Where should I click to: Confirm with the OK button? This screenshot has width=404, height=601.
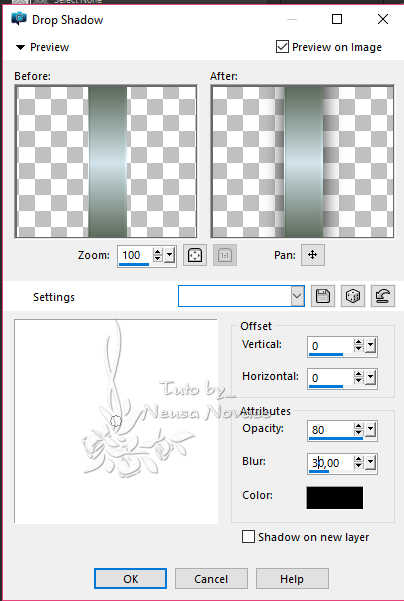130,579
